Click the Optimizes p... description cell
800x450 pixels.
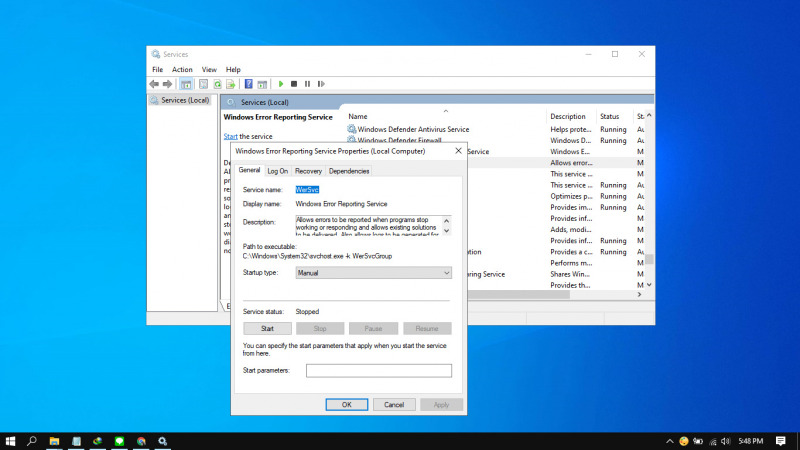tap(571, 196)
